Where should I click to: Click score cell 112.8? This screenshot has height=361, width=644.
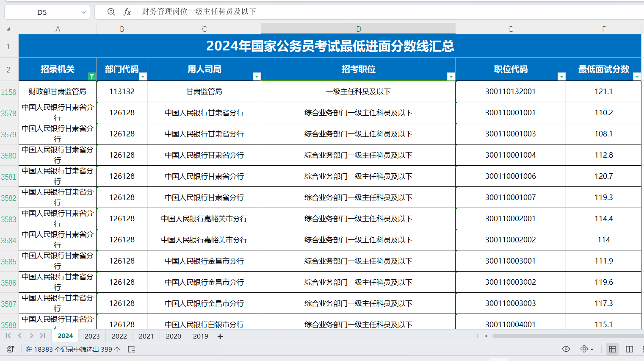click(603, 155)
